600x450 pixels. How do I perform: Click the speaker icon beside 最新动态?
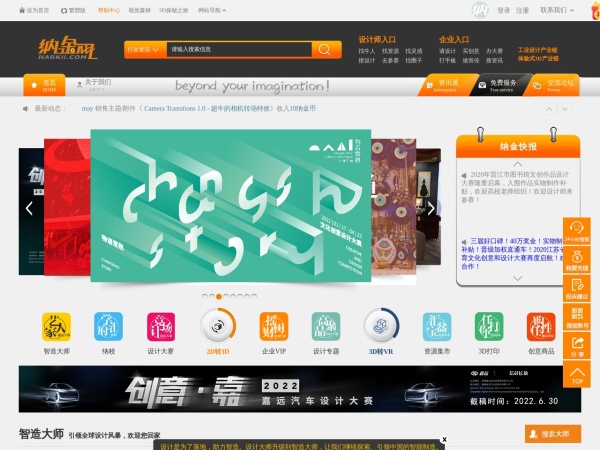pyautogui.click(x=26, y=109)
